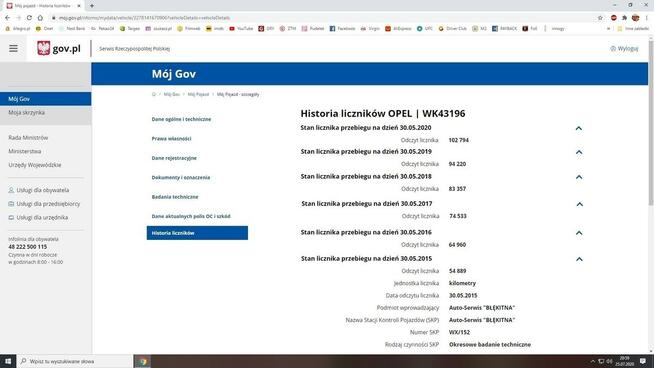
Task: Click the browser reload icon
Action: click(x=29, y=18)
